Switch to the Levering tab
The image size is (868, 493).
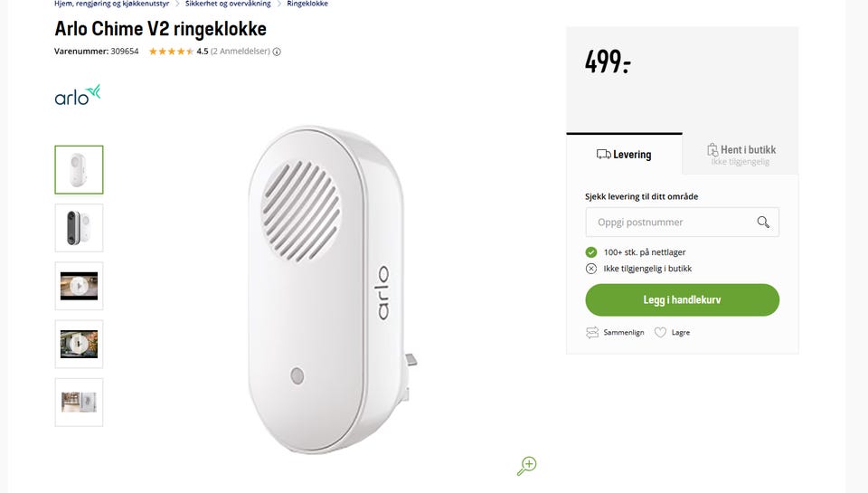pos(624,155)
